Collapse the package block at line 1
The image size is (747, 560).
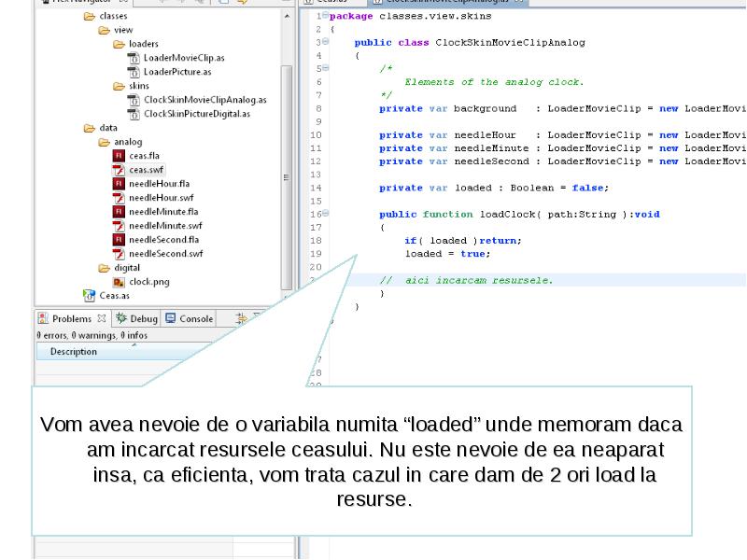coord(325,15)
